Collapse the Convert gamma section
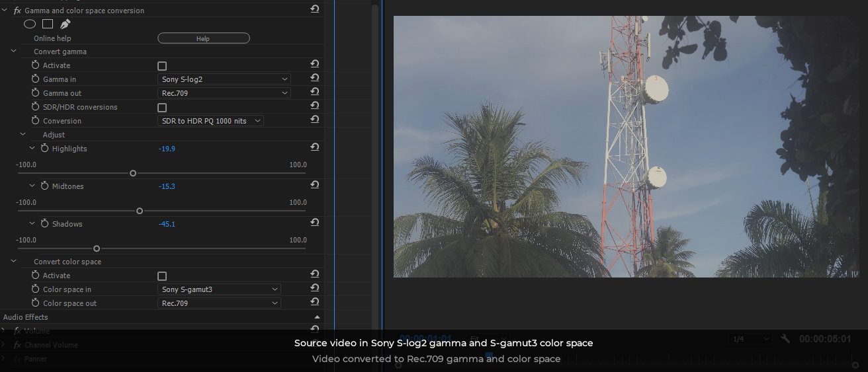Image resolution: width=868 pixels, height=372 pixels. [x=14, y=52]
